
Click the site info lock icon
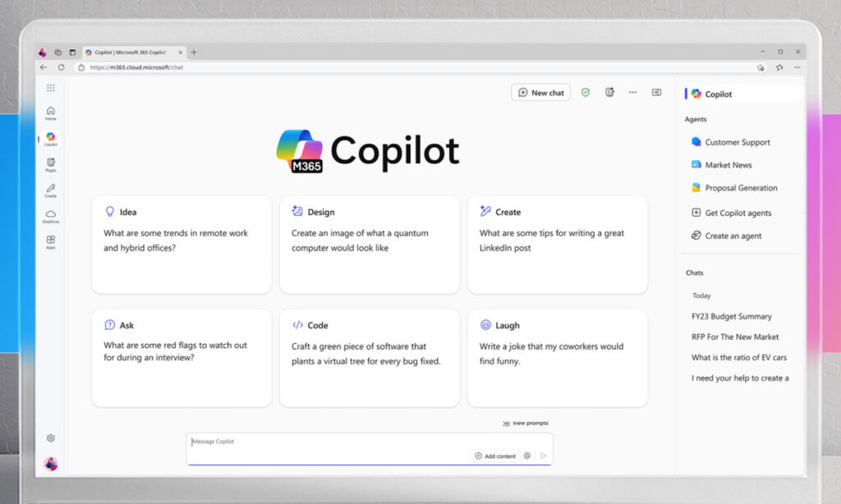[81, 67]
